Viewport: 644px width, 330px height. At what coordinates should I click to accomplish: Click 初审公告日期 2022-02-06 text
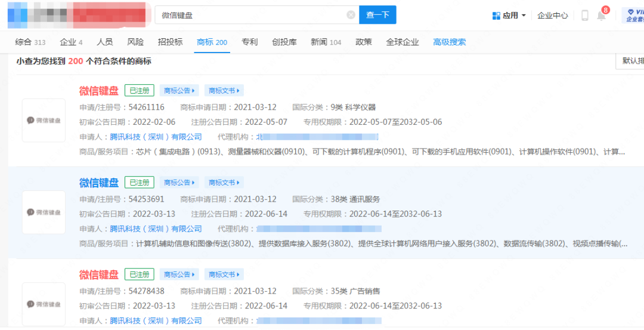click(128, 122)
